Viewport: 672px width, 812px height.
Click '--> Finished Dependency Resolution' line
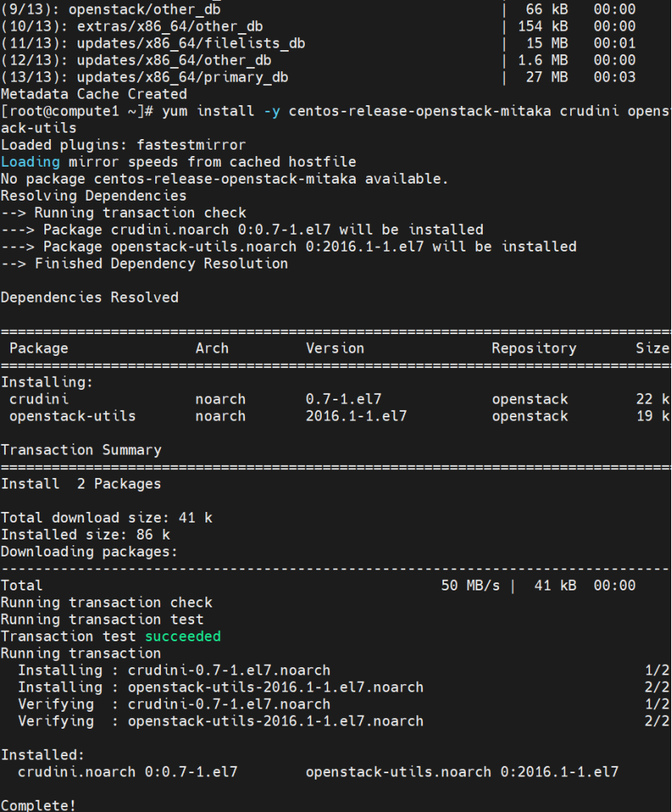[145, 264]
